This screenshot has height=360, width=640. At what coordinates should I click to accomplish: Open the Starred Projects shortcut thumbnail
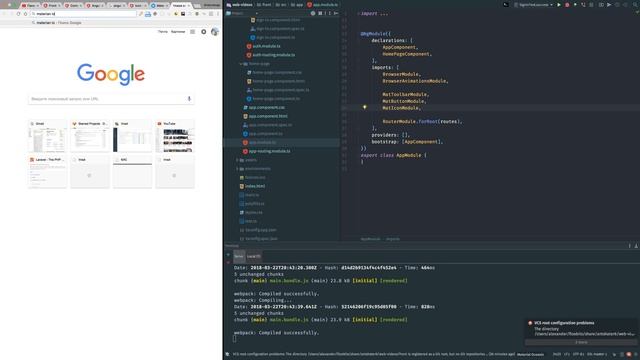tap(90, 137)
